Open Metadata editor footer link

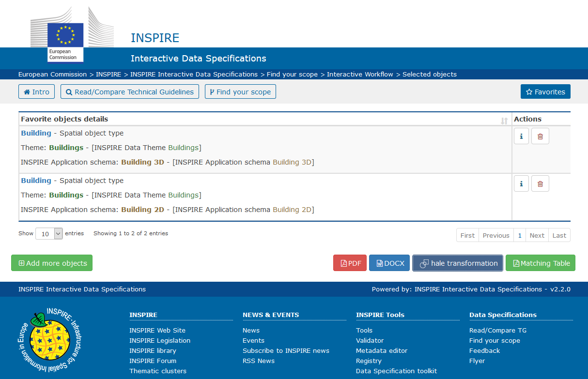pos(382,350)
